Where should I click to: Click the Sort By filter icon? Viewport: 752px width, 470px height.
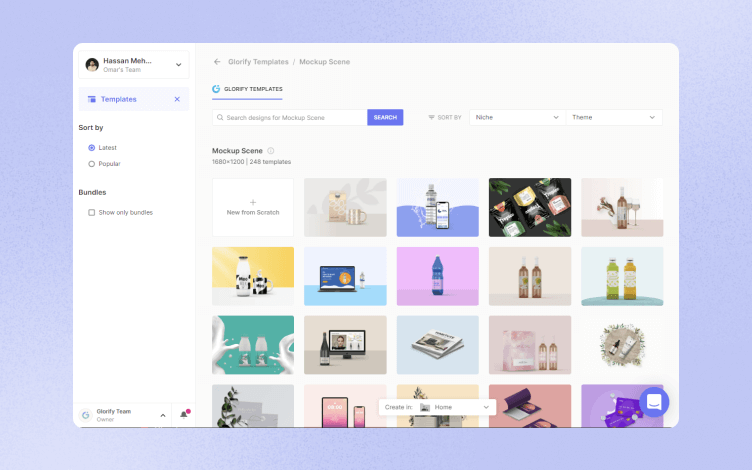pos(431,118)
